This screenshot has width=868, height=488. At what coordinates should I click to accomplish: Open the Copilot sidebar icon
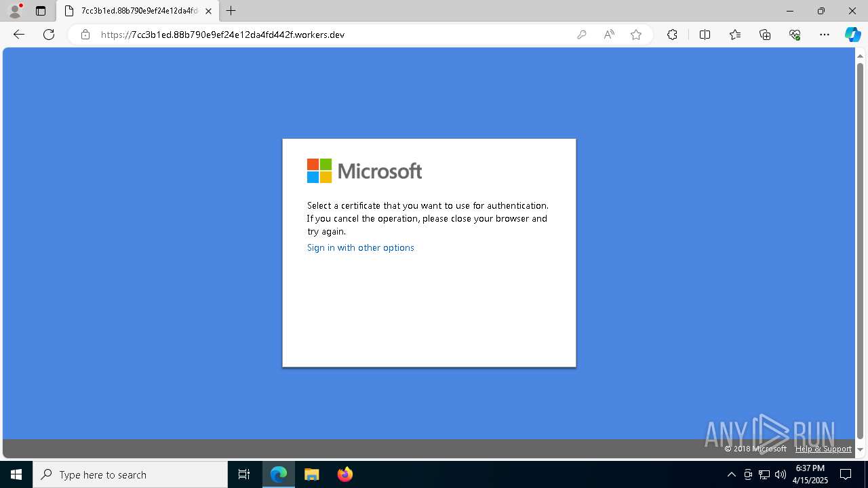coord(852,35)
